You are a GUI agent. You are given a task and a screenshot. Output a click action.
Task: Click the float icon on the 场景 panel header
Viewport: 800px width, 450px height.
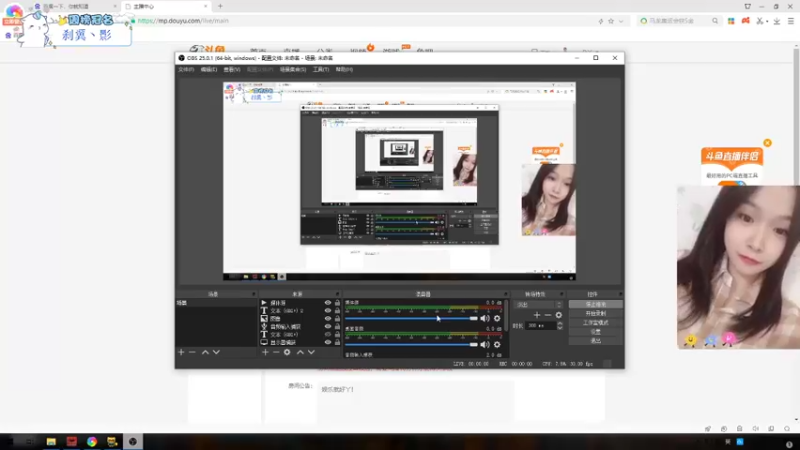coord(254,294)
